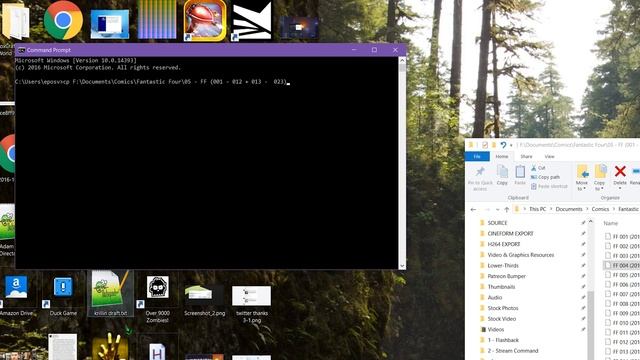Image resolution: width=640 pixels, height=360 pixels.
Task: Open the red helmet game desktop icon
Action: (x=205, y=20)
